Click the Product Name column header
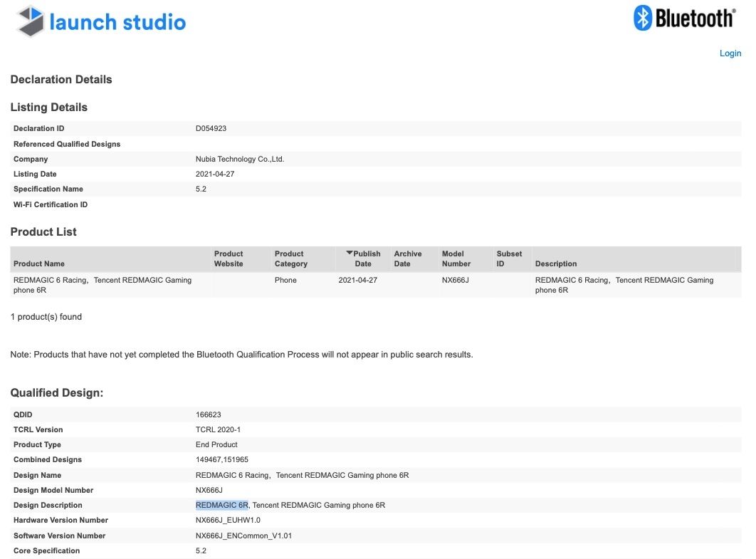 tap(39, 263)
